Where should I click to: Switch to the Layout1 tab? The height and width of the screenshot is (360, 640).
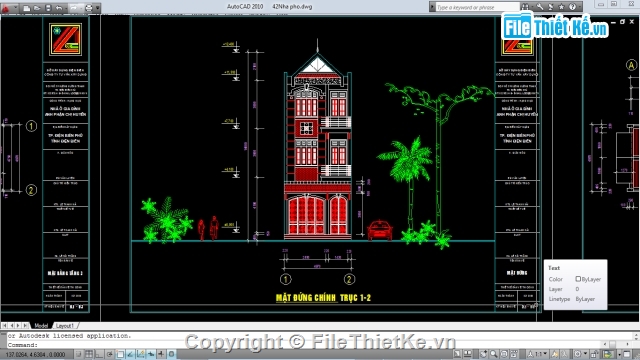click(64, 325)
